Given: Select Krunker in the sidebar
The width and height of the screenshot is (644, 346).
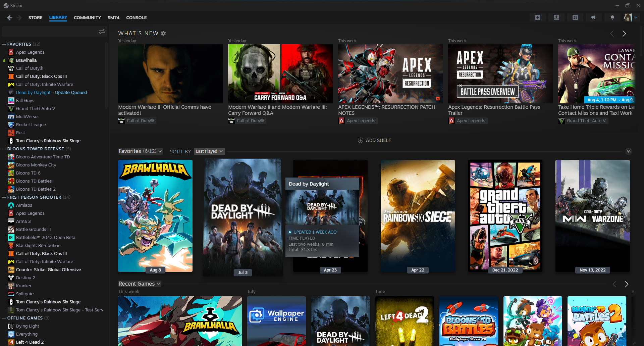Looking at the screenshot, I should [x=23, y=286].
